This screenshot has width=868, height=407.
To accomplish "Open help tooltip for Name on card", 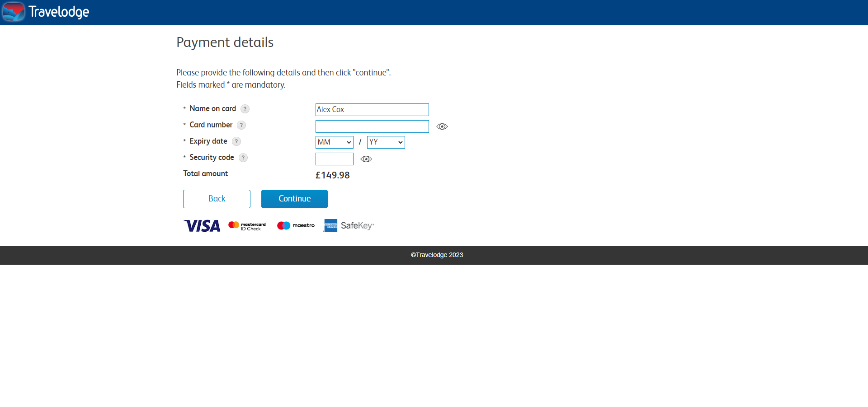I will coord(245,109).
